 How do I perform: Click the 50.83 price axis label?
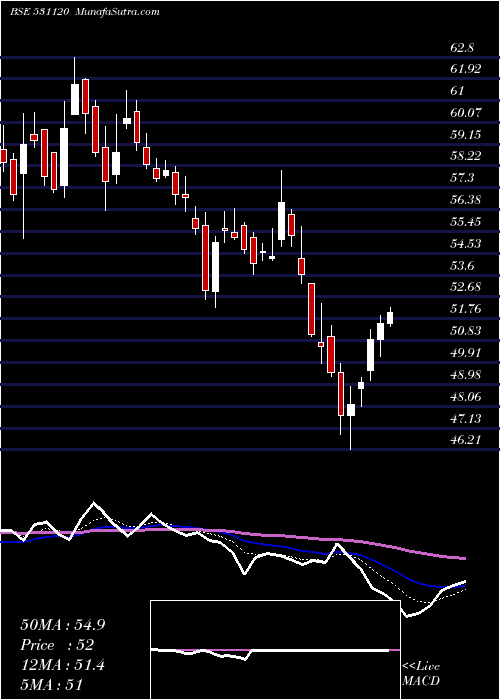[x=466, y=331]
